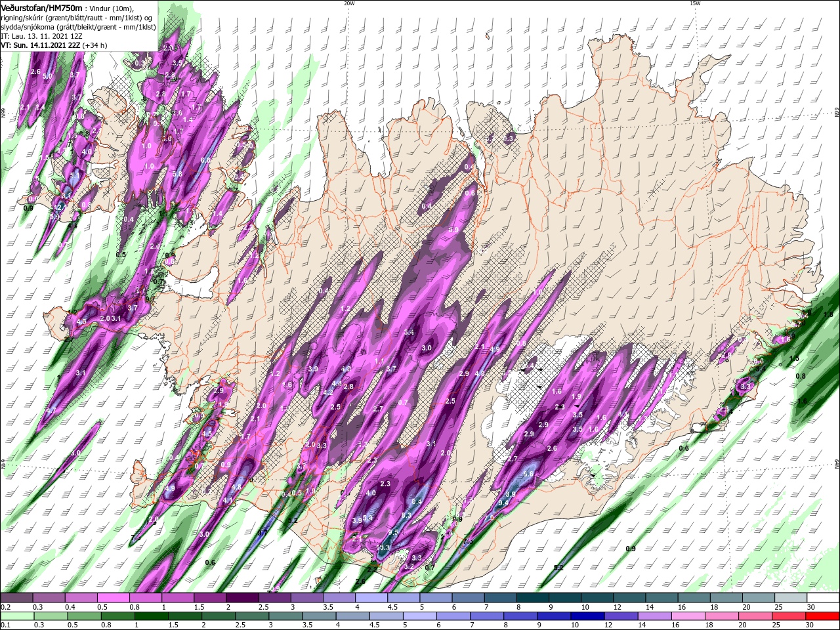Image resolution: width=840 pixels, height=630 pixels.
Task: Click the 'rigning/skúrir' legend description line
Action: [76, 17]
